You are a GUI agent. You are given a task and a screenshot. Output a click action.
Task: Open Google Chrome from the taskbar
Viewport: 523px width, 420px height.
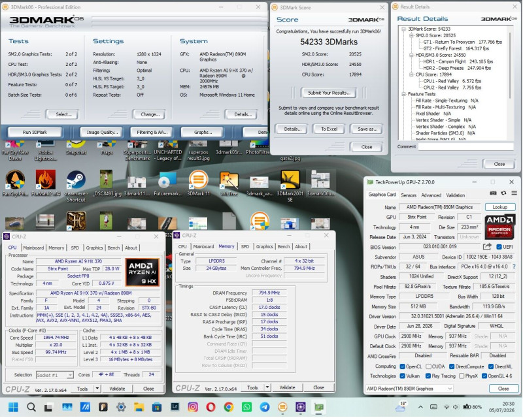(x=229, y=407)
